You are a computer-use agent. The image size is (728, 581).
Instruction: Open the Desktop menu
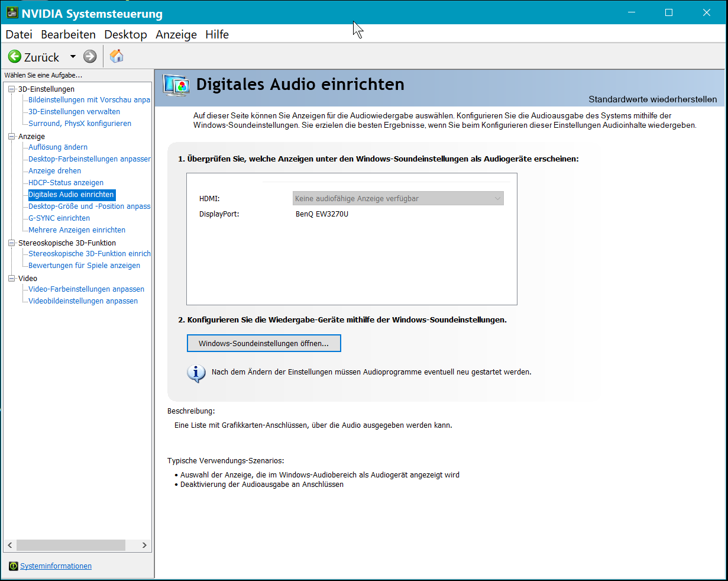125,34
